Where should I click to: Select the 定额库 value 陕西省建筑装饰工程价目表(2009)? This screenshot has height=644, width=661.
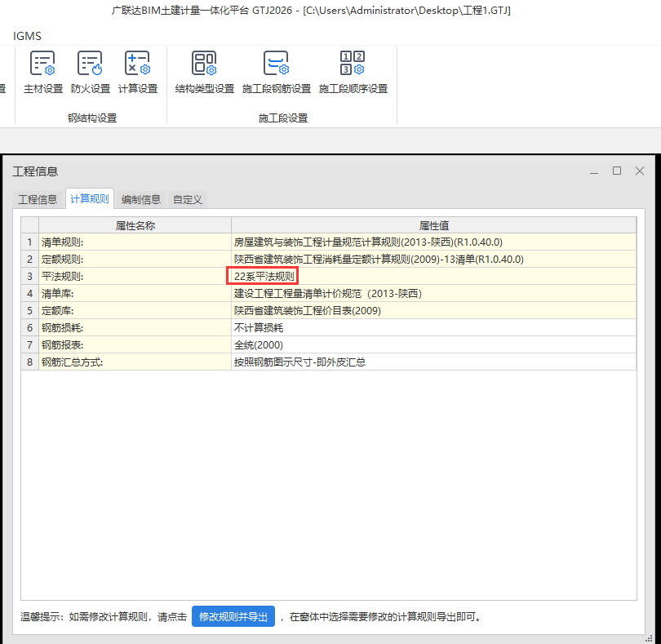pyautogui.click(x=434, y=311)
